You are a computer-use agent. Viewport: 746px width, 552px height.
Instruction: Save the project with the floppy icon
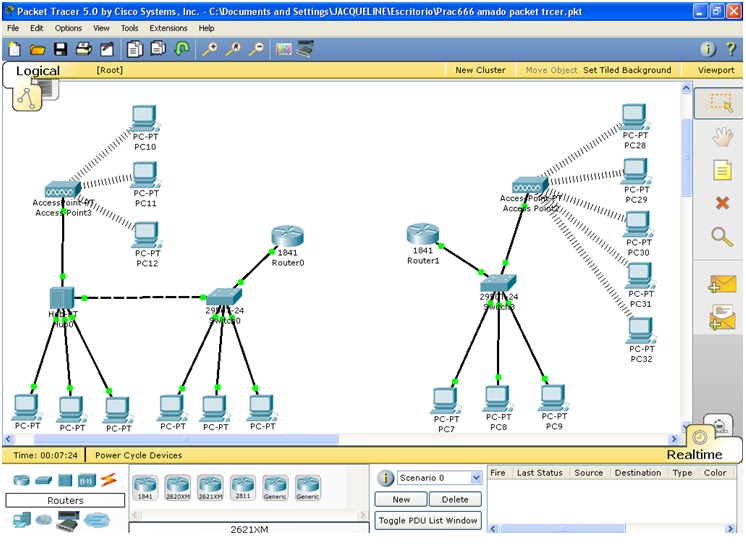60,49
